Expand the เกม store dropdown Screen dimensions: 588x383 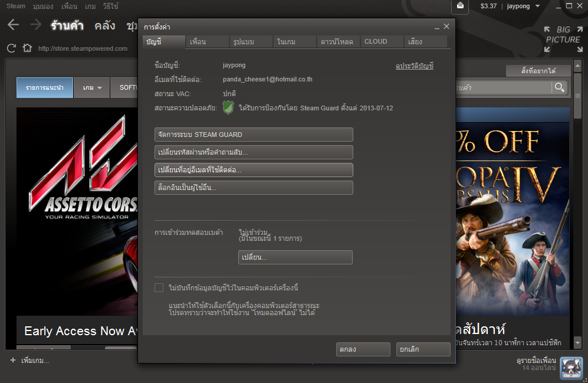tap(92, 87)
